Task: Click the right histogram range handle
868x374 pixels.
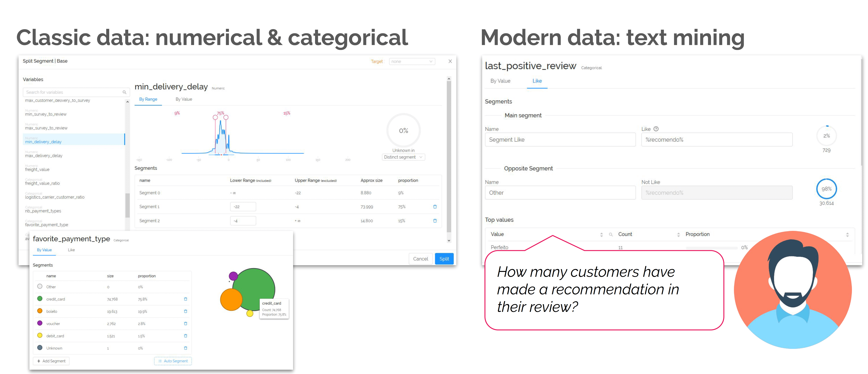Action: click(x=226, y=117)
